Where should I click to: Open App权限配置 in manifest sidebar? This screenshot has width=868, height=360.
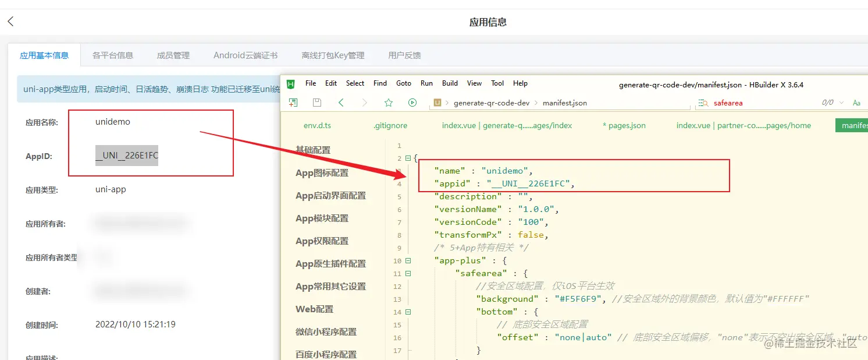(322, 241)
